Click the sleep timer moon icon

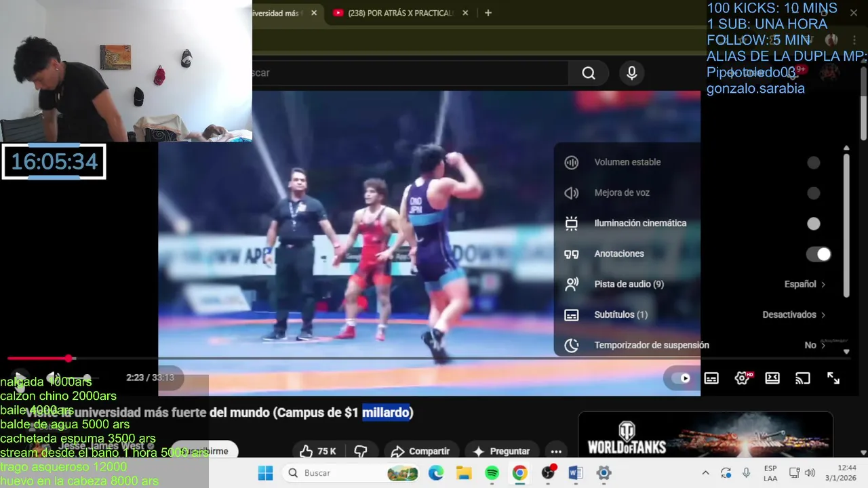coord(572,345)
